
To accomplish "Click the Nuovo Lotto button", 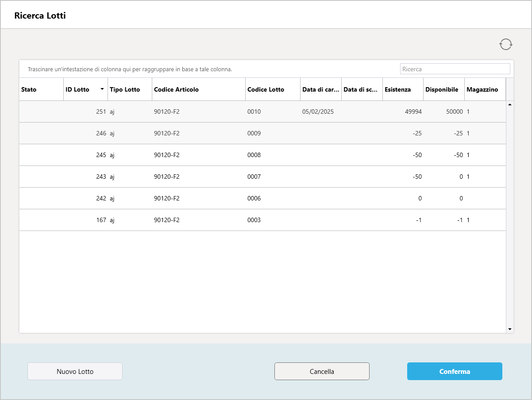I will (75, 371).
